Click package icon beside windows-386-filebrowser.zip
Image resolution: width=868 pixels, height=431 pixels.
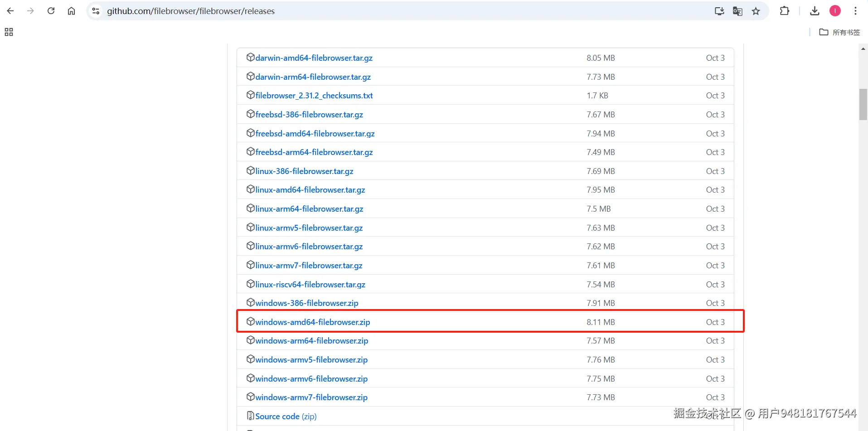[250, 302]
